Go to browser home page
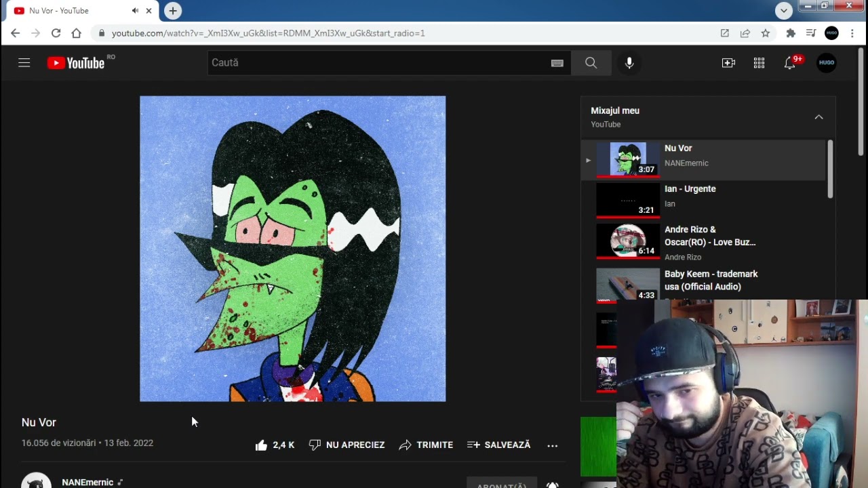 (x=76, y=33)
